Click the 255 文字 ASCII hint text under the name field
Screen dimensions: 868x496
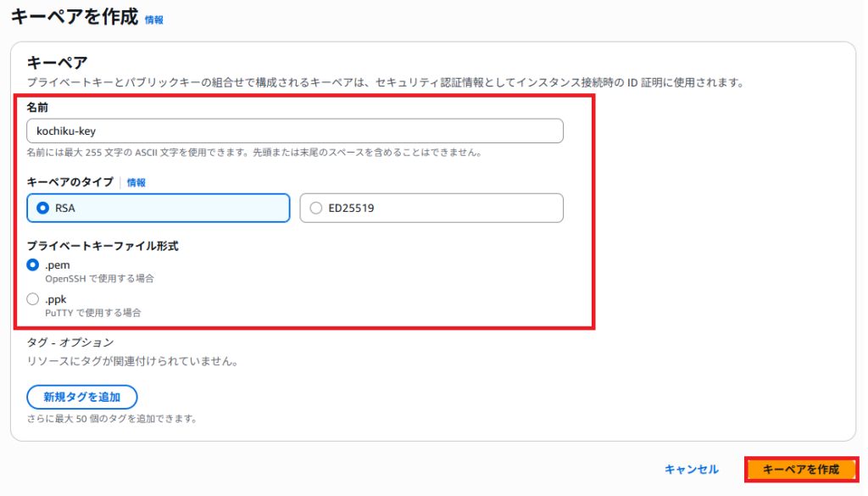[x=254, y=153]
